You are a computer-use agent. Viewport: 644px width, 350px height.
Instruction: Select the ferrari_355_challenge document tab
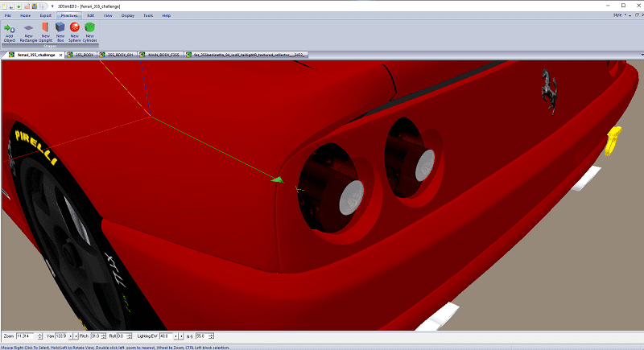point(35,55)
